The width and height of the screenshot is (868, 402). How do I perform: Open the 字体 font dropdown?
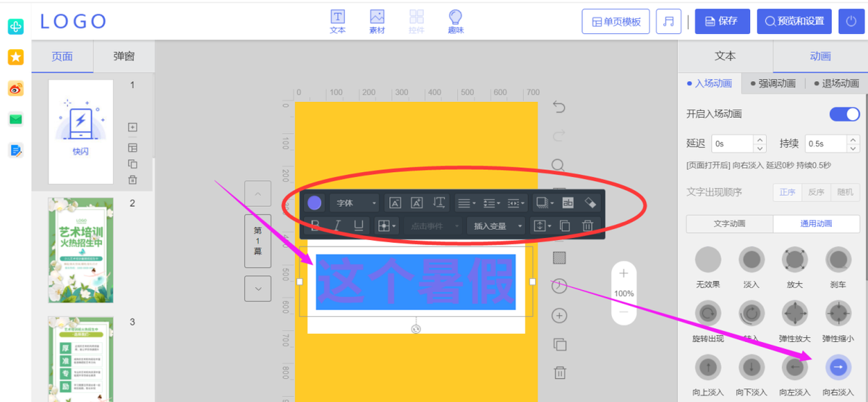click(354, 203)
